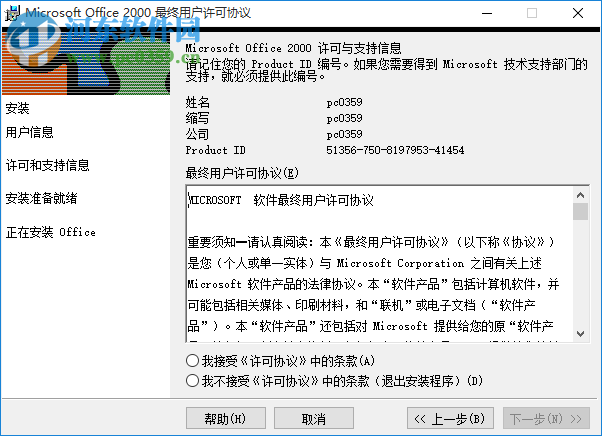The height and width of the screenshot is (436, 602).
Task: Click the 正在安装 Office step in sidebar
Action: 51,232
